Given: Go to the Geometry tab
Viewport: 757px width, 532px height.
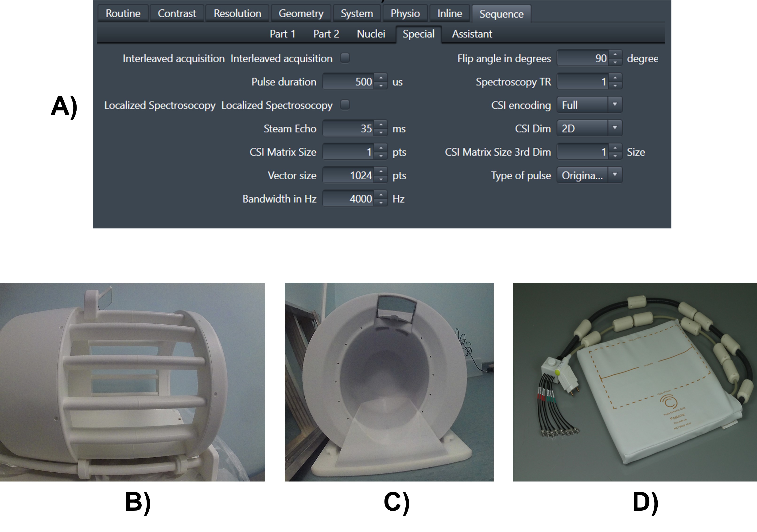Looking at the screenshot, I should [x=301, y=14].
